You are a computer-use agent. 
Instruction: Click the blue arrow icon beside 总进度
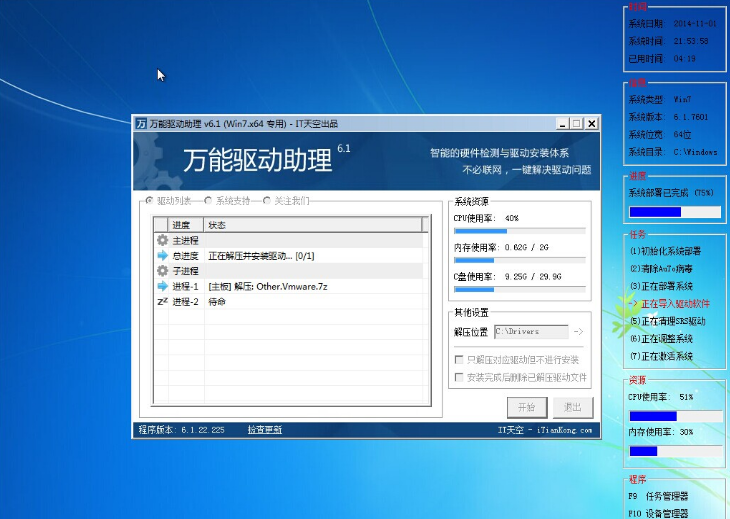[162, 256]
